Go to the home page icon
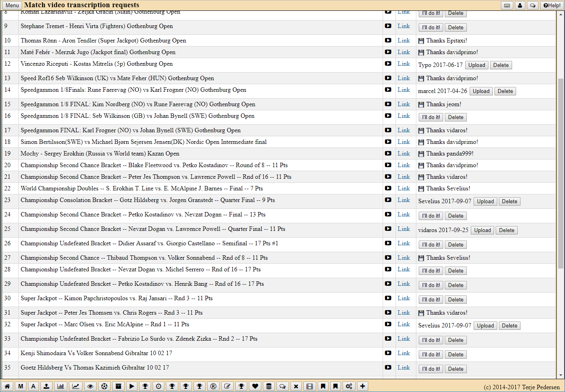This screenshot has width=565, height=392. click(x=7, y=386)
